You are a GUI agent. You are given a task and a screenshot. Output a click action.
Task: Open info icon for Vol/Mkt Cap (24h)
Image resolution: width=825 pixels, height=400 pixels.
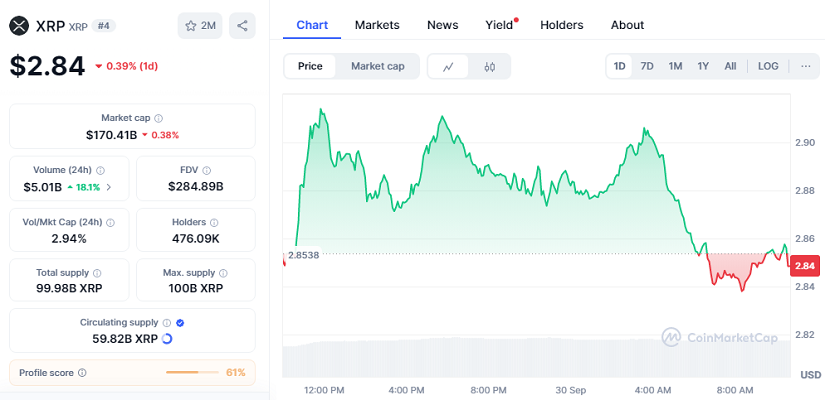point(110,223)
